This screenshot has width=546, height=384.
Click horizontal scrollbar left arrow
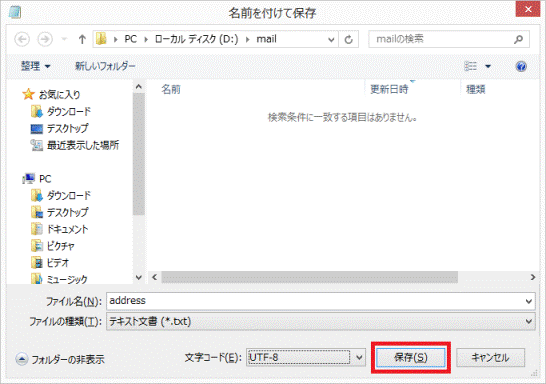155,277
